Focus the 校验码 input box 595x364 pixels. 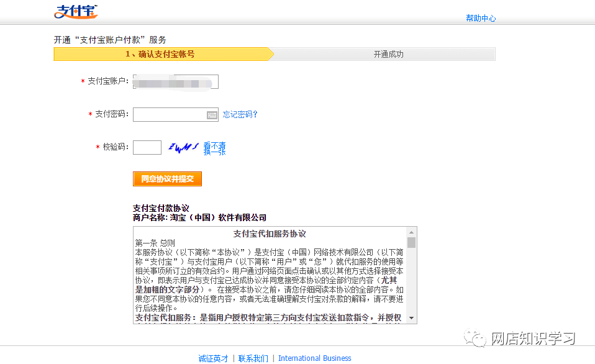pos(147,147)
